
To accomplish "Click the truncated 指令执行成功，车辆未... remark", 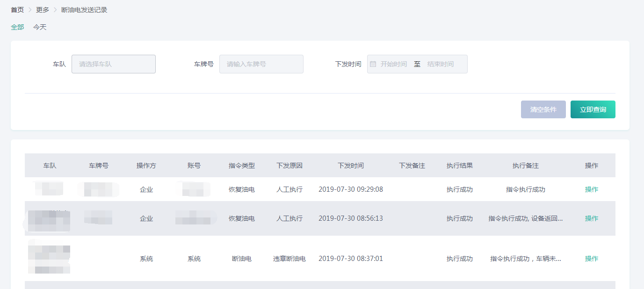I will click(x=525, y=259).
